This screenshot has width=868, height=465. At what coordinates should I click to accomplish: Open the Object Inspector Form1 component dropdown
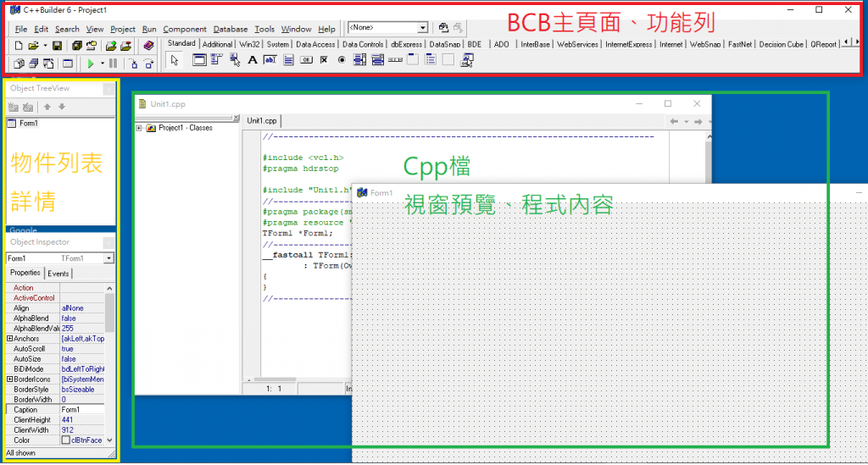(x=108, y=258)
